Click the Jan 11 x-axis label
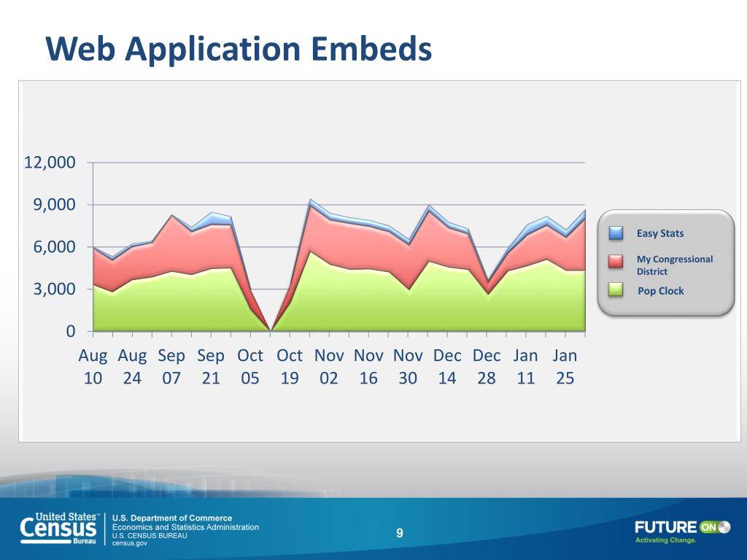Screen dimensions: 747x560 (x=525, y=367)
